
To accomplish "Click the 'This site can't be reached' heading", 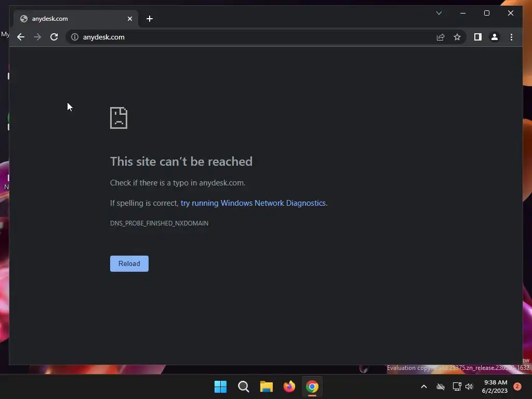I will (181, 162).
